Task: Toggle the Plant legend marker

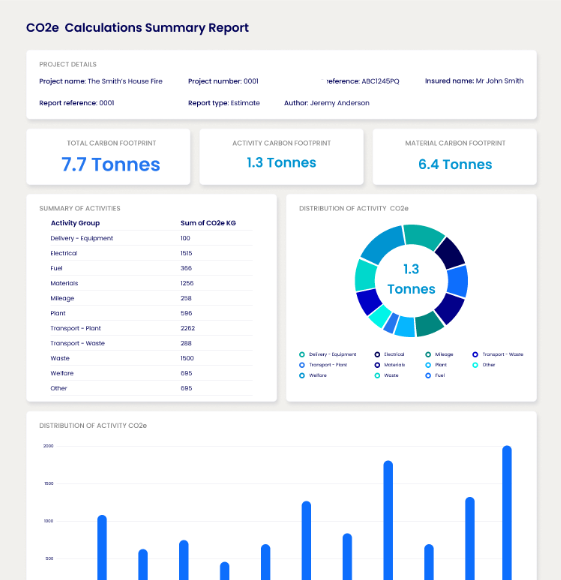Action: point(428,365)
